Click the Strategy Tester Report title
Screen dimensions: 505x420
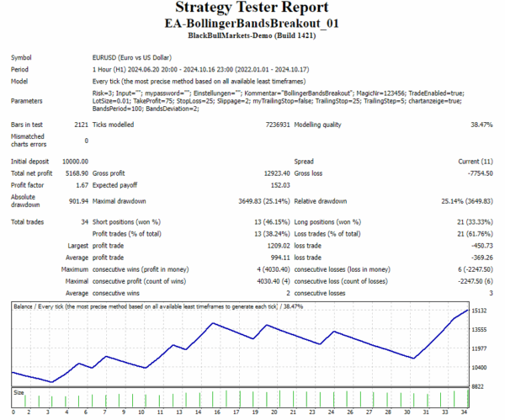pos(252,9)
